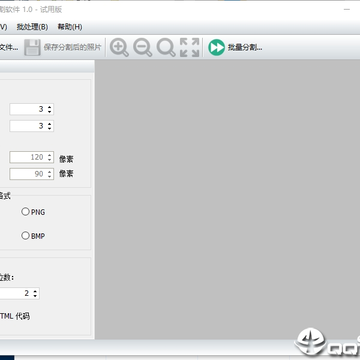Click the zoom out magnifier icon
The image size is (360, 360).
tap(143, 47)
